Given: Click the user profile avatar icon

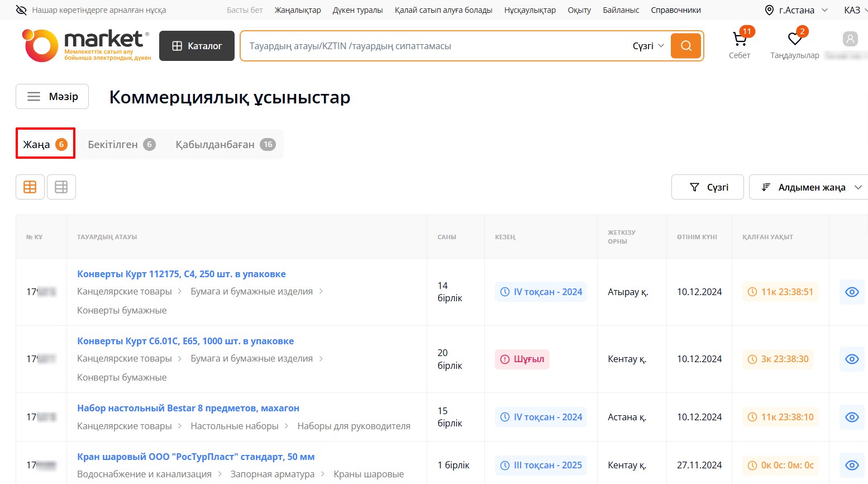Looking at the screenshot, I should 850,39.
